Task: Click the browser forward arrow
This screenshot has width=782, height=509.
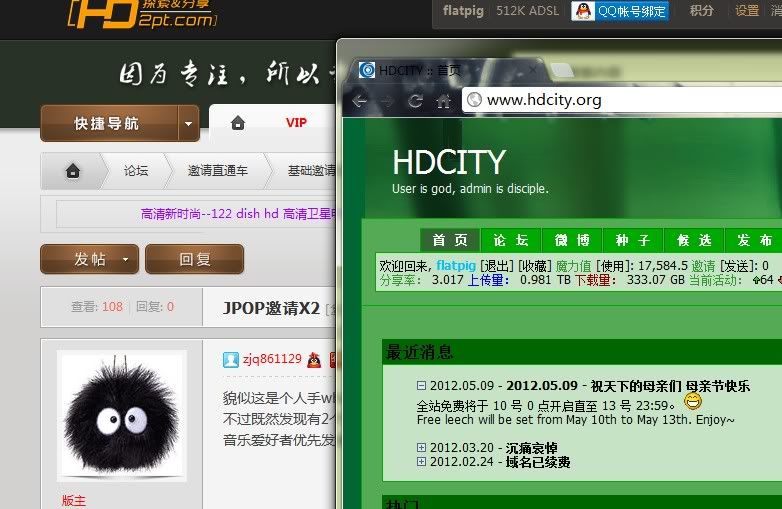Action: (x=387, y=101)
